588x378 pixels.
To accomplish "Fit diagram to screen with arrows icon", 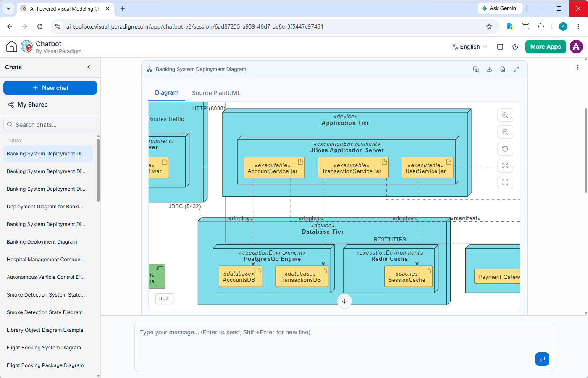I will point(505,165).
